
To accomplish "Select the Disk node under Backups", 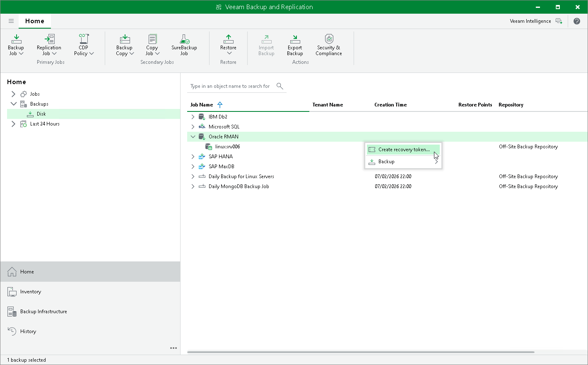I will (94, 114).
